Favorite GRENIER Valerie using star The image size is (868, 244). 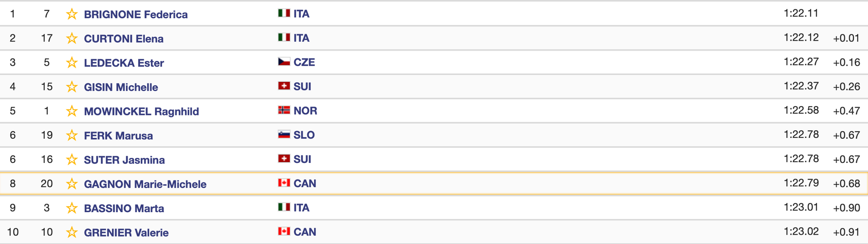[x=72, y=232]
